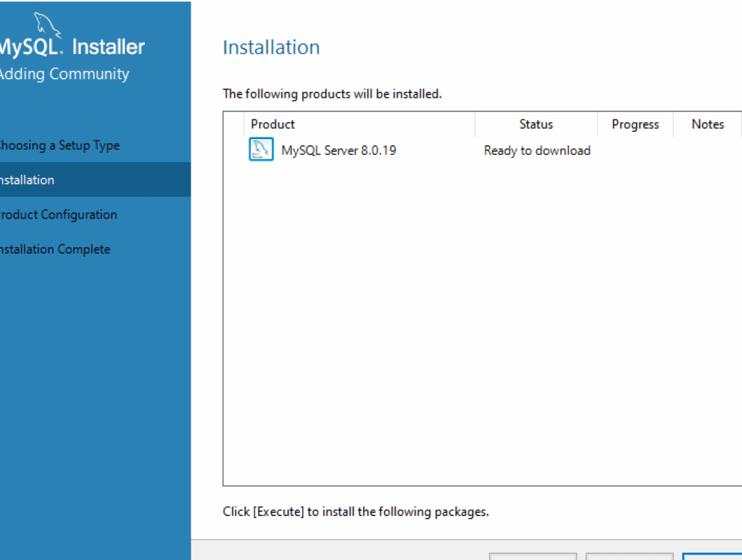Image resolution: width=742 pixels, height=560 pixels.
Task: Click the Status column header
Action: 536,125
